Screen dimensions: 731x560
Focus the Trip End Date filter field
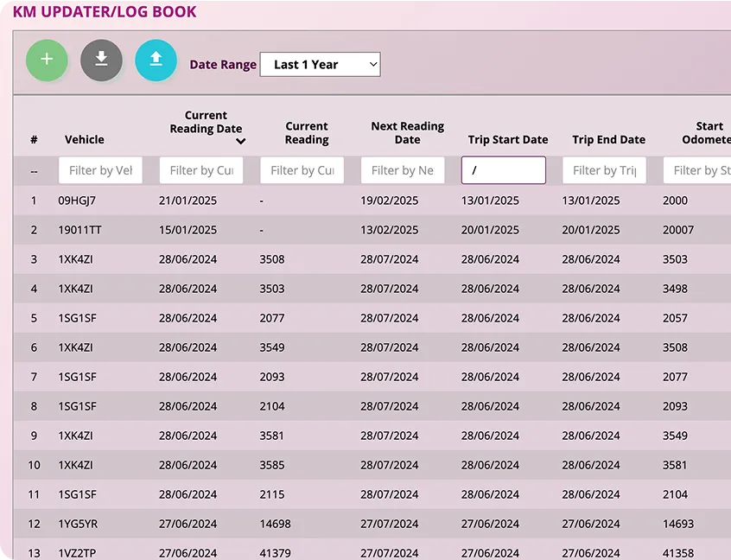[x=604, y=170]
